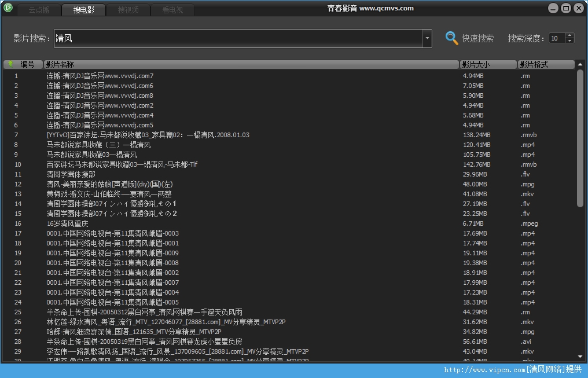Image resolution: width=588 pixels, height=378 pixels.
Task: Select 第11集清风峨眉-0004 row
Action: pyautogui.click(x=289, y=292)
